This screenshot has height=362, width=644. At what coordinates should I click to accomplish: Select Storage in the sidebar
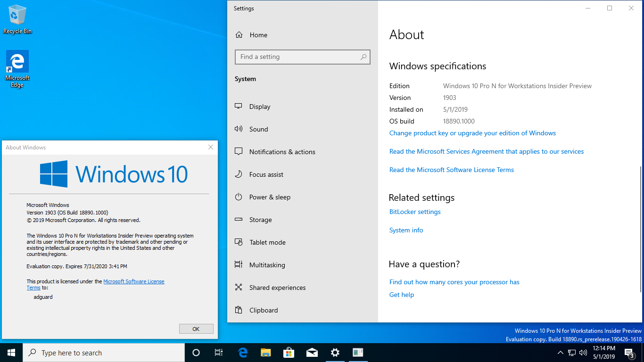pyautogui.click(x=260, y=220)
